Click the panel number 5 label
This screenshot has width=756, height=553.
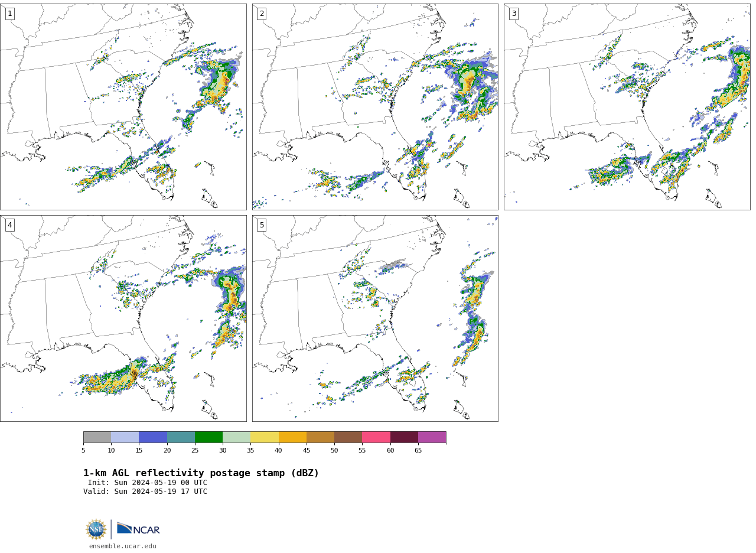pyautogui.click(x=262, y=225)
